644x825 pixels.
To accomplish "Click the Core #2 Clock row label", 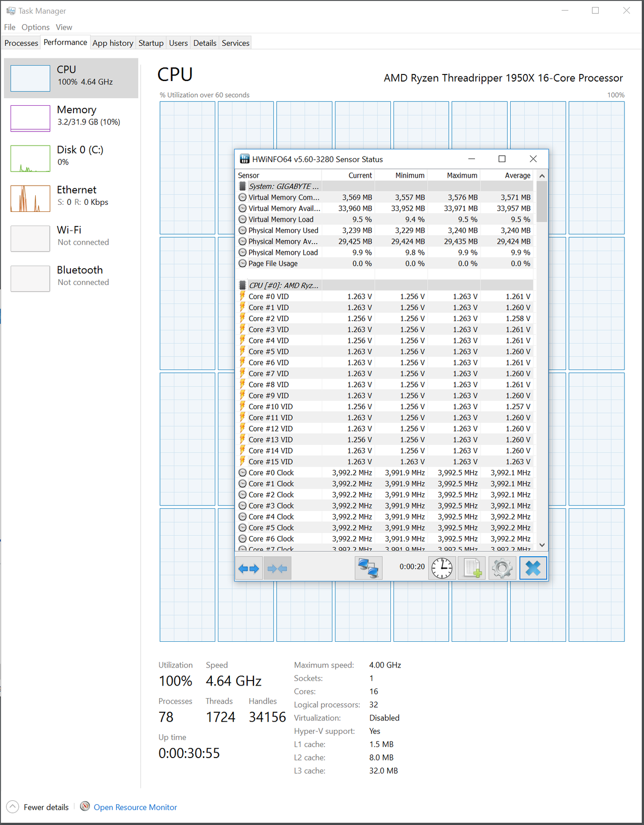I will click(x=271, y=495).
